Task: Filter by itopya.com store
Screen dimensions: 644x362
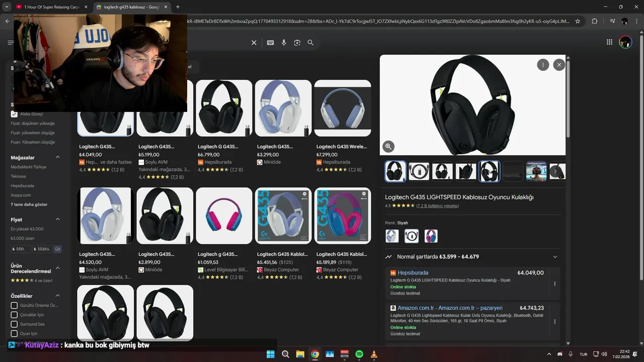Action: [x=21, y=195]
